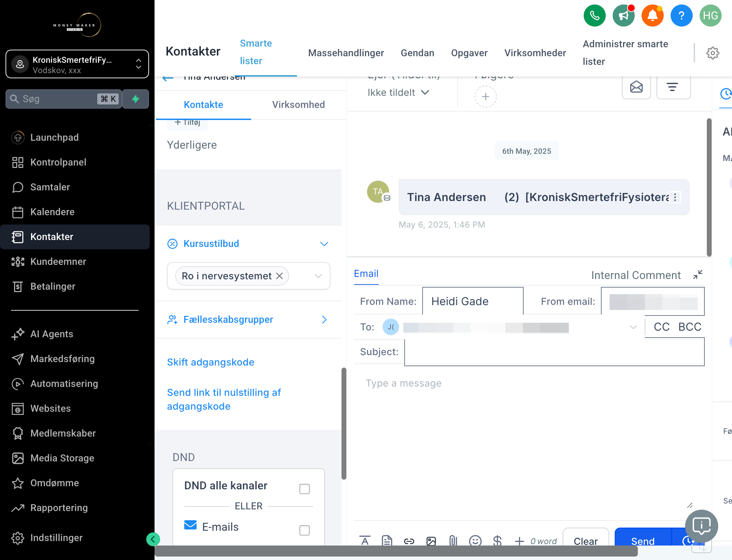Click Send link til nulstilling af adgangskode
732x560 pixels.
(x=224, y=399)
